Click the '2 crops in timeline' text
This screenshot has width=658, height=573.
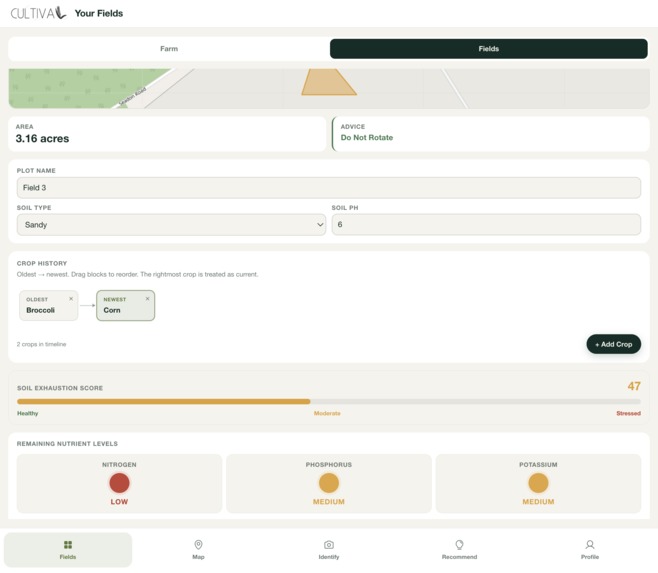(x=42, y=344)
